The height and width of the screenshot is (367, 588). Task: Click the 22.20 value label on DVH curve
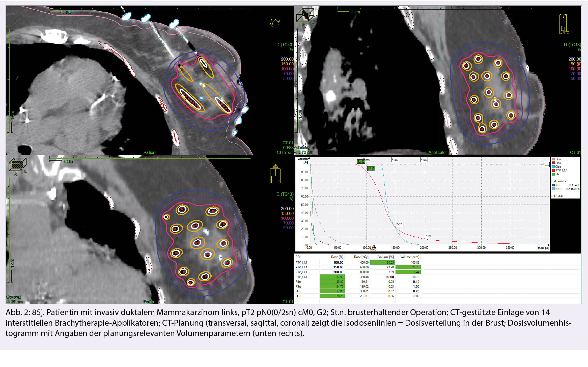pyautogui.click(x=400, y=224)
